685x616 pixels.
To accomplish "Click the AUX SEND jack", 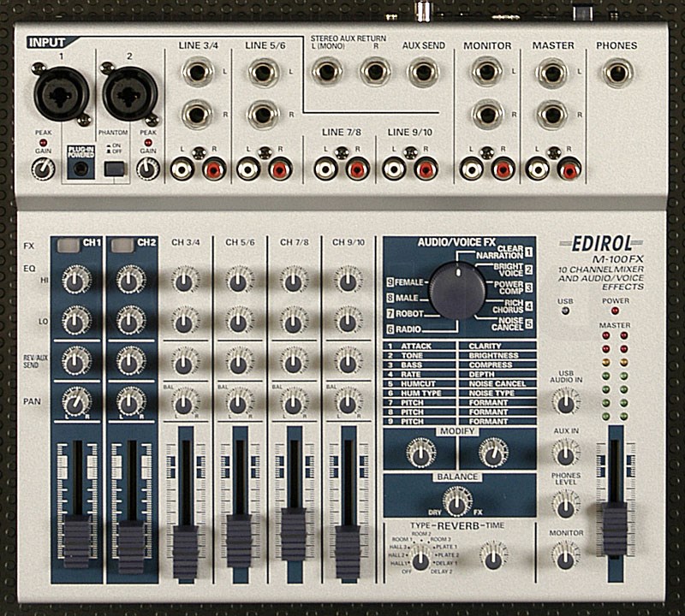I will coord(423,72).
